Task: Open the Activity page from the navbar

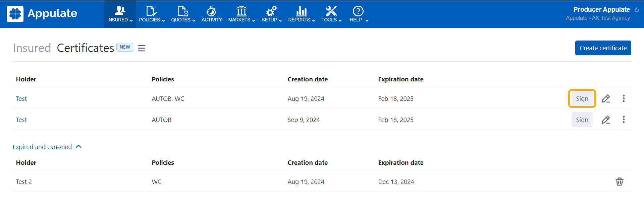Action: click(212, 14)
